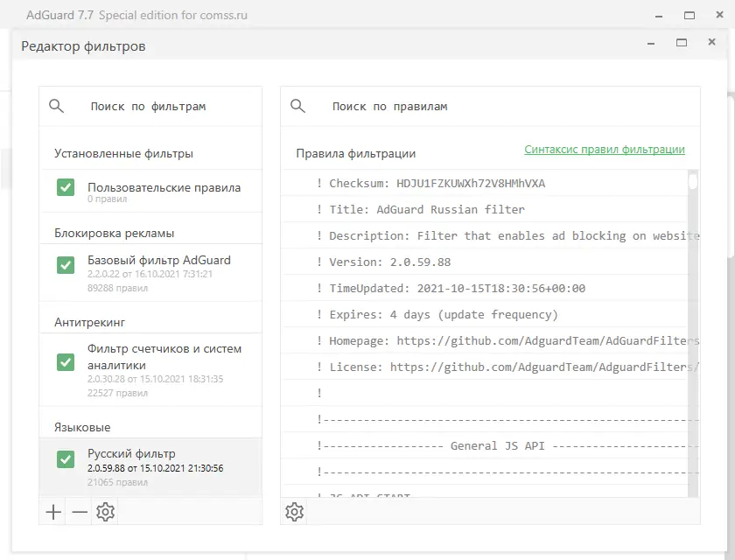
Task: Disable Базовый фильтр AdGuard checkbox
Action: (66, 265)
